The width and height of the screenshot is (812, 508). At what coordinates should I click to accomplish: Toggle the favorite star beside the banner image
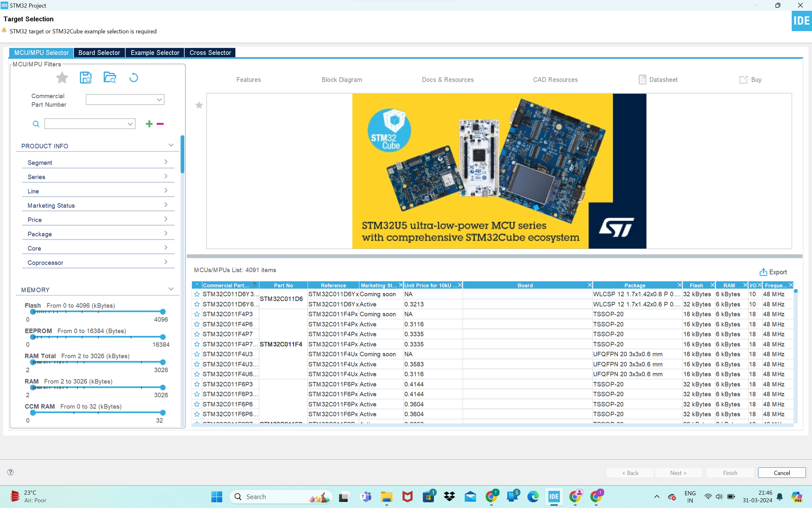coord(199,105)
